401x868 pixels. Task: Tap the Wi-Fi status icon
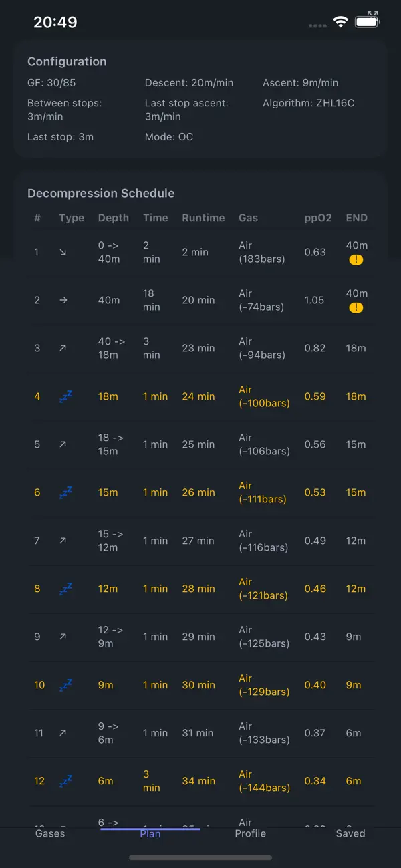click(341, 22)
